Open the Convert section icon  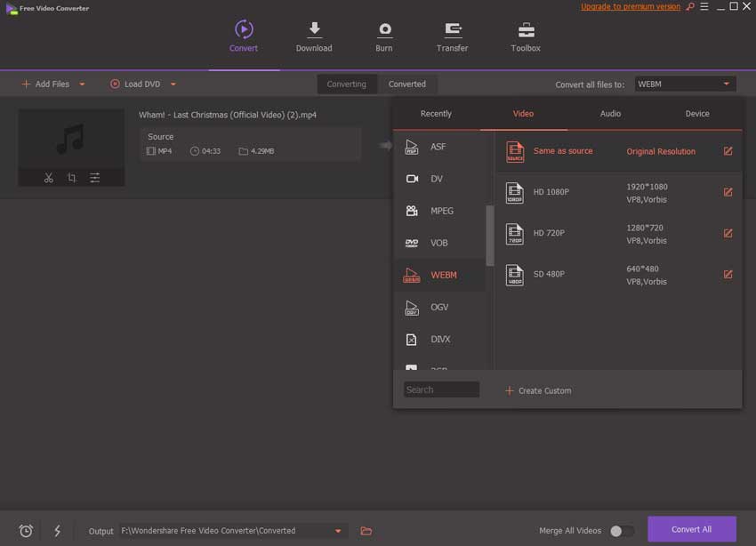tap(244, 29)
